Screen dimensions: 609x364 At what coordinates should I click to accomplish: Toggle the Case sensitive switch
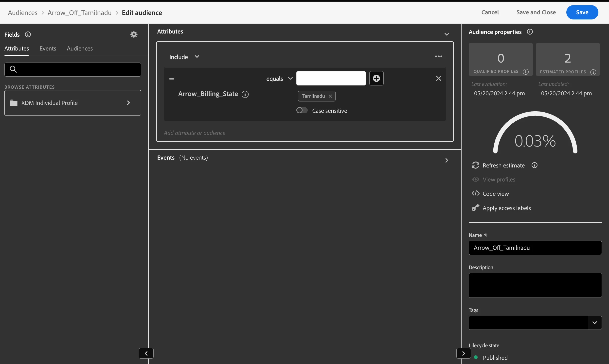click(x=302, y=110)
